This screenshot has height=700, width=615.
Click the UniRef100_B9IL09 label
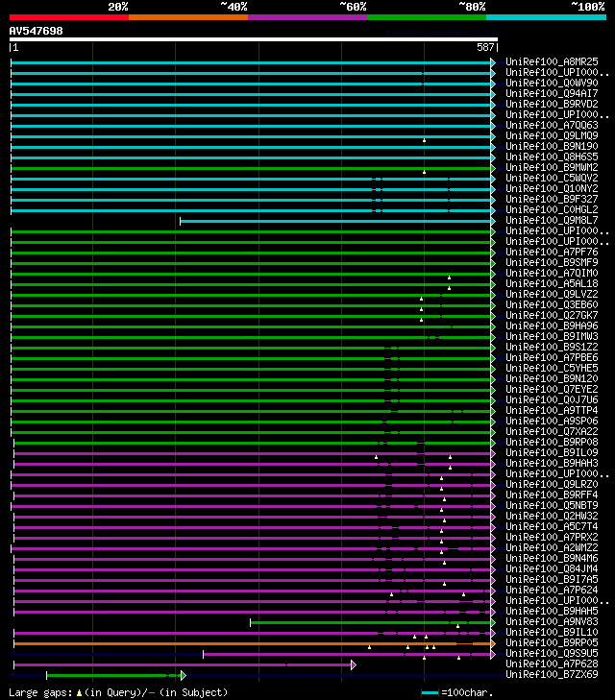552,452
